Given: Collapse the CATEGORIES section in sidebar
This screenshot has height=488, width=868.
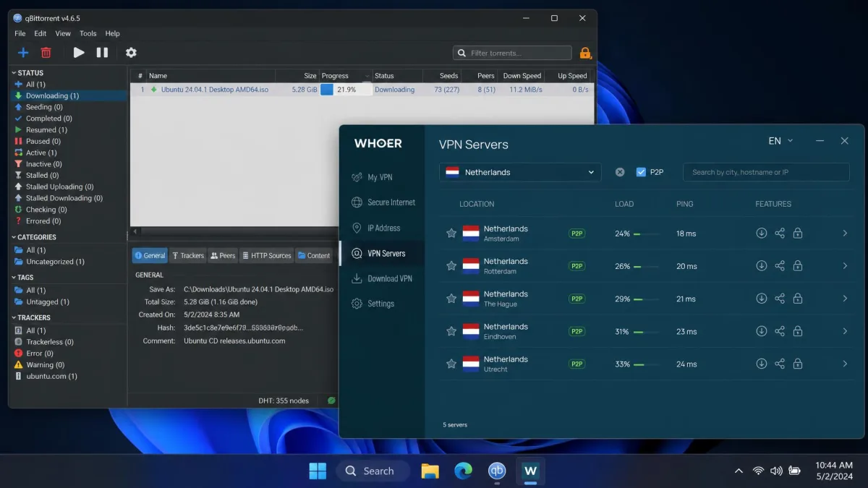Looking at the screenshot, I should click(14, 237).
